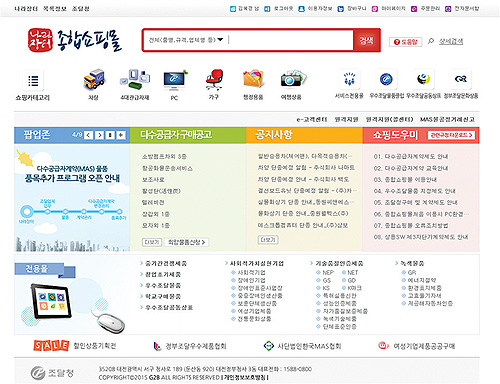Open the category with office devices icon
The height and width of the screenshot is (384, 500).
(135, 79)
